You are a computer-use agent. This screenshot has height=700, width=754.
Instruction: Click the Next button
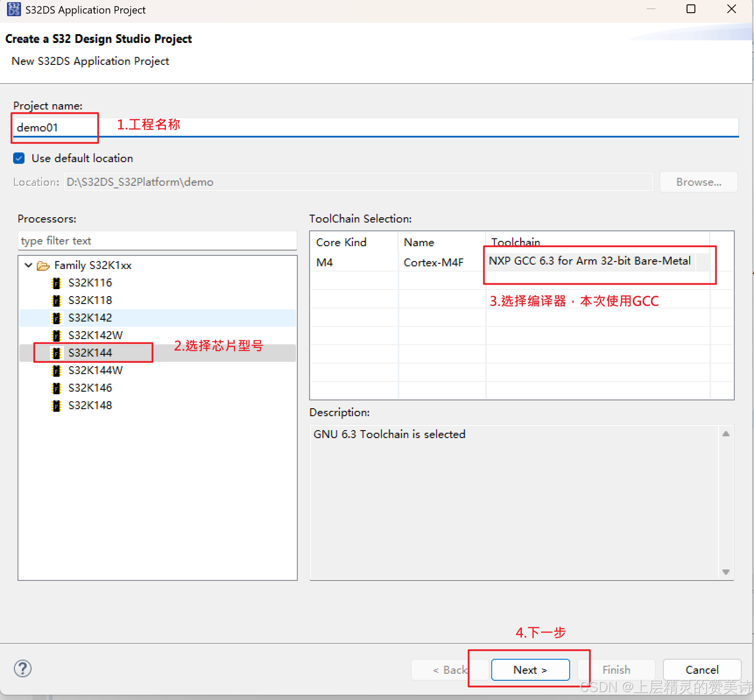tap(530, 670)
